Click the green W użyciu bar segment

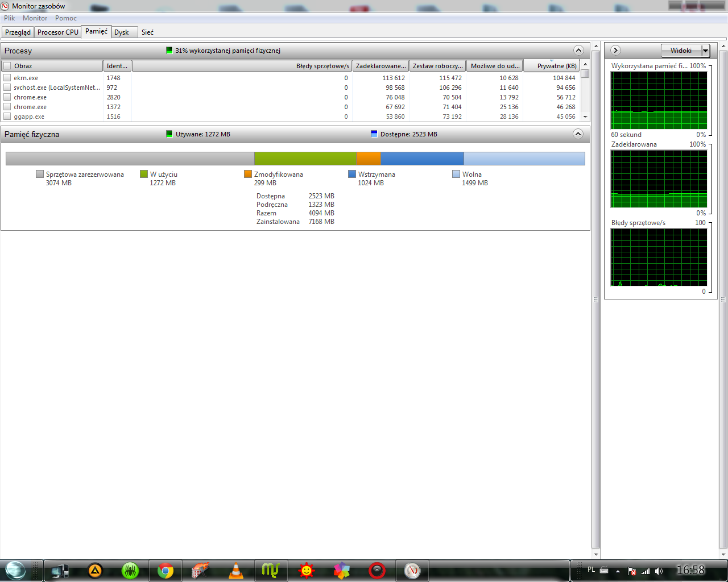tap(305, 159)
